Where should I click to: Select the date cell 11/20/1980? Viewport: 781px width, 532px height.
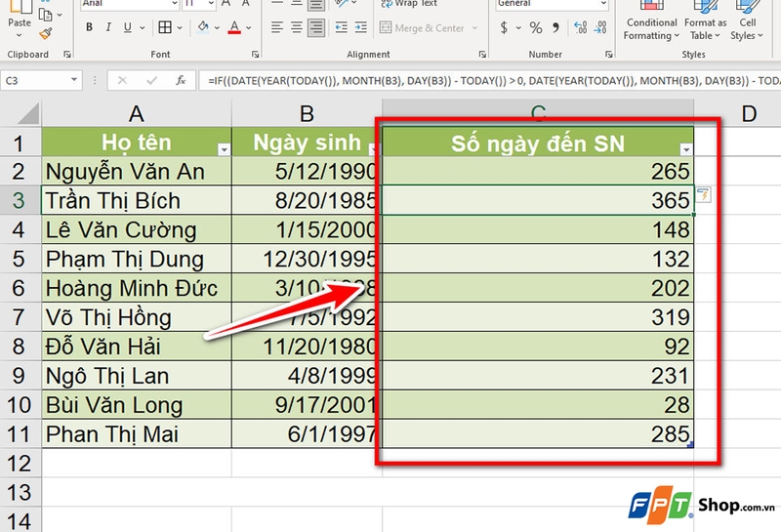pos(307,347)
